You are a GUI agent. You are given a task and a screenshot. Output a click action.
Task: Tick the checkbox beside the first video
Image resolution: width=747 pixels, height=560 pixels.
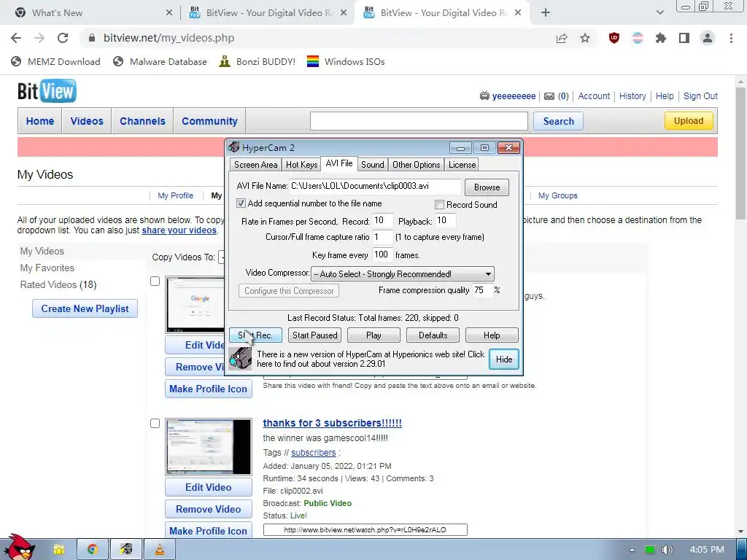(155, 281)
